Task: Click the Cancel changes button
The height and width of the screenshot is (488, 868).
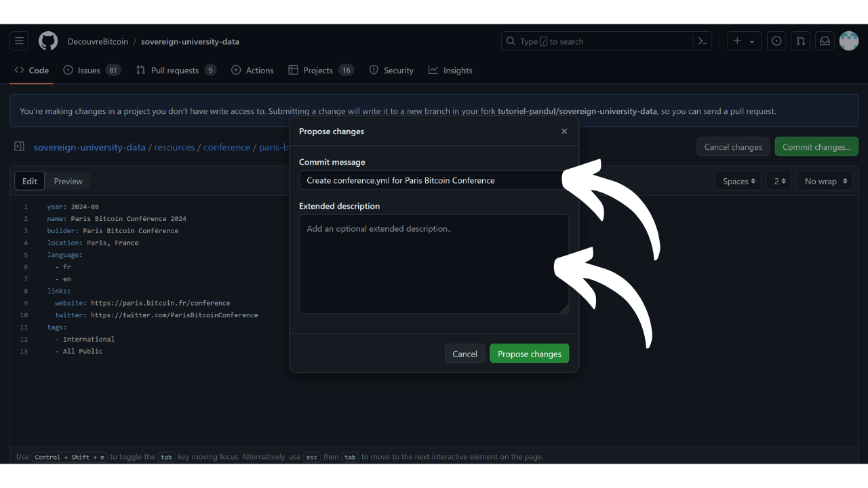Action: point(733,146)
